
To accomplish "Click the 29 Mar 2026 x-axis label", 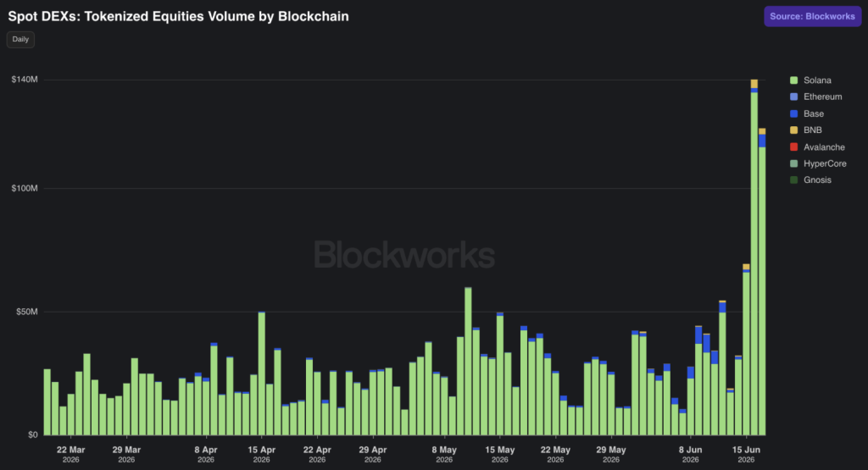I will [x=126, y=454].
